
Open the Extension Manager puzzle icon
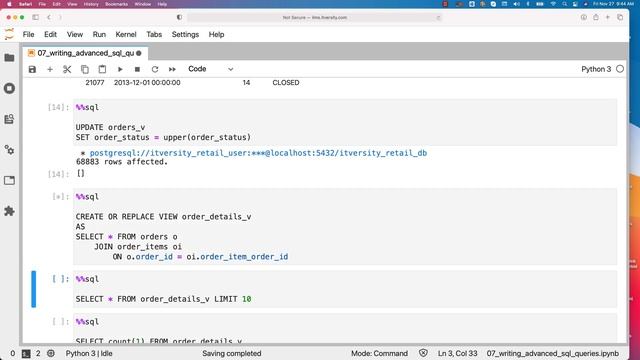coord(9,211)
